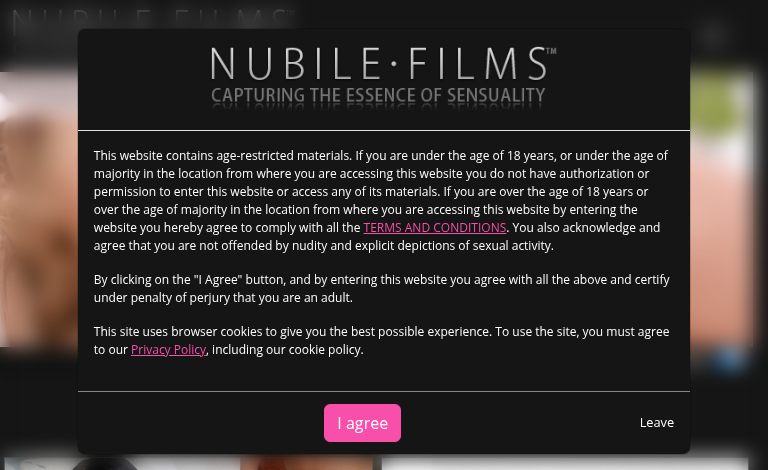The height and width of the screenshot is (470, 768).
Task: Click the Nubile Films logo in the dialog
Action: click(x=380, y=65)
